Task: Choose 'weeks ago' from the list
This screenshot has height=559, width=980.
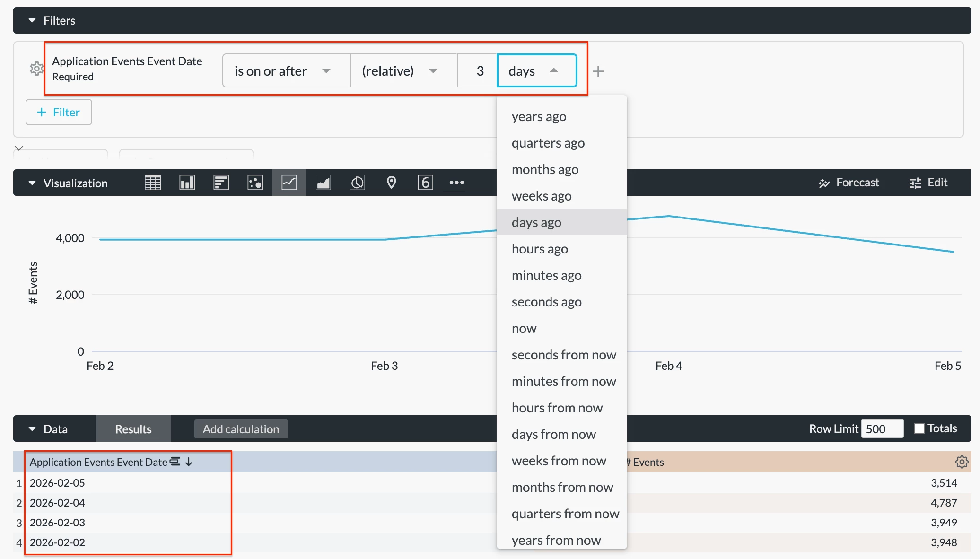Action: [x=542, y=196]
